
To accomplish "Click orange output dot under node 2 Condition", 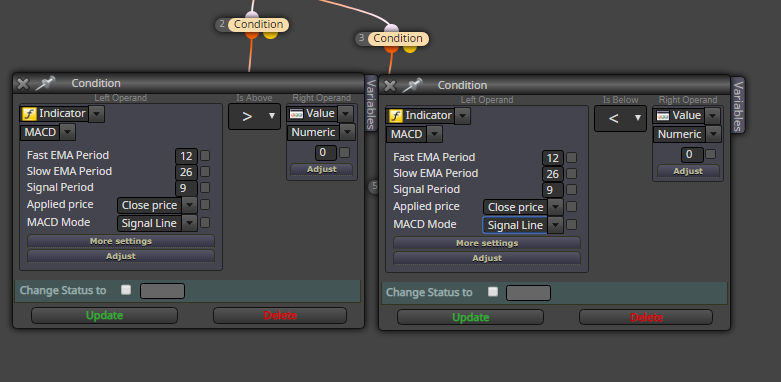I will (x=252, y=34).
